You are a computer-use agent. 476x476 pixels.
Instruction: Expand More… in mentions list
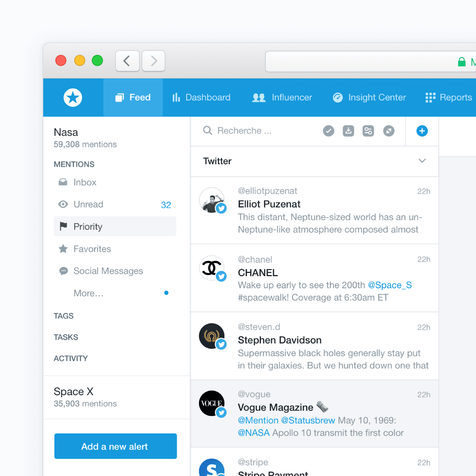(x=89, y=293)
